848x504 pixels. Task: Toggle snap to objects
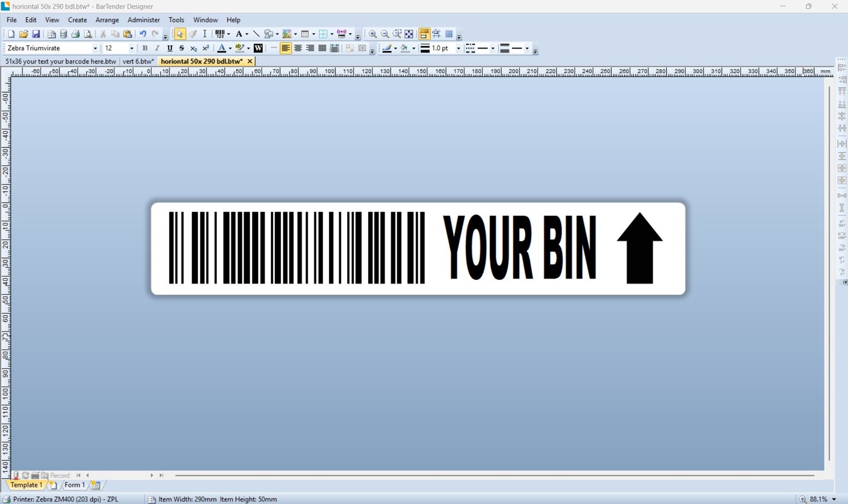437,34
